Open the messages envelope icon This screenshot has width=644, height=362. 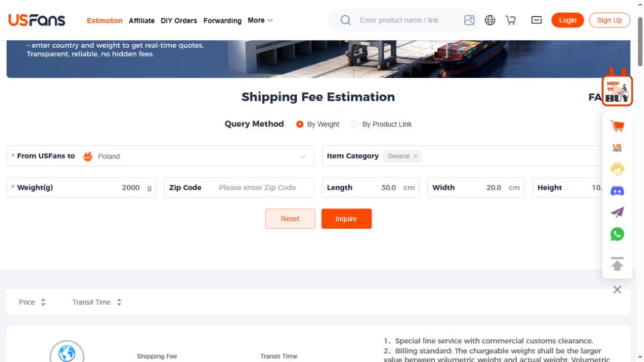537,20
